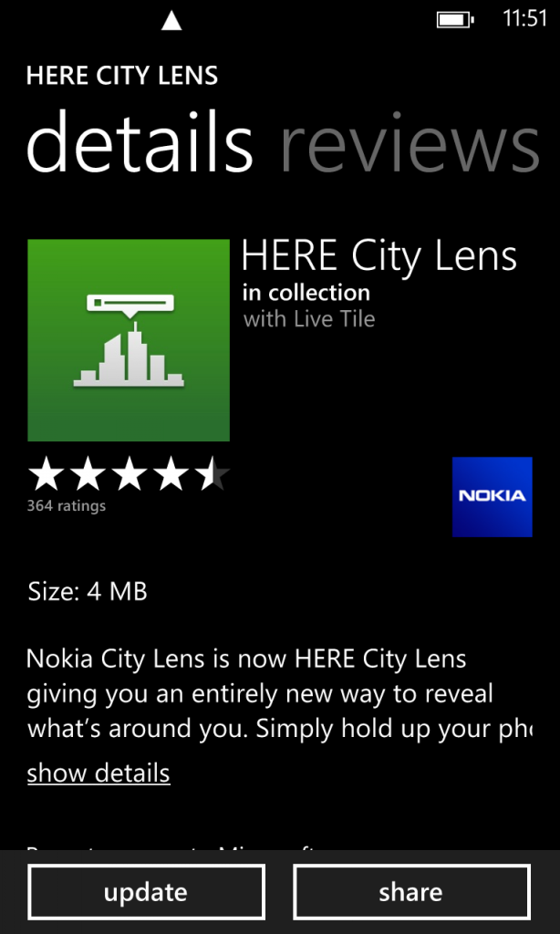The image size is (560, 934).
Task: Tap the HERE City Lens app title
Action: (379, 258)
